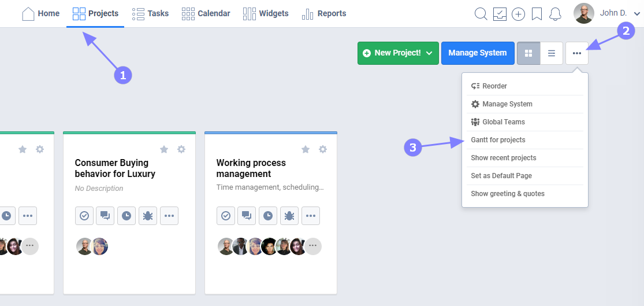Star the Consumer Buying behavior project
This screenshot has height=306, width=644.
tap(164, 149)
